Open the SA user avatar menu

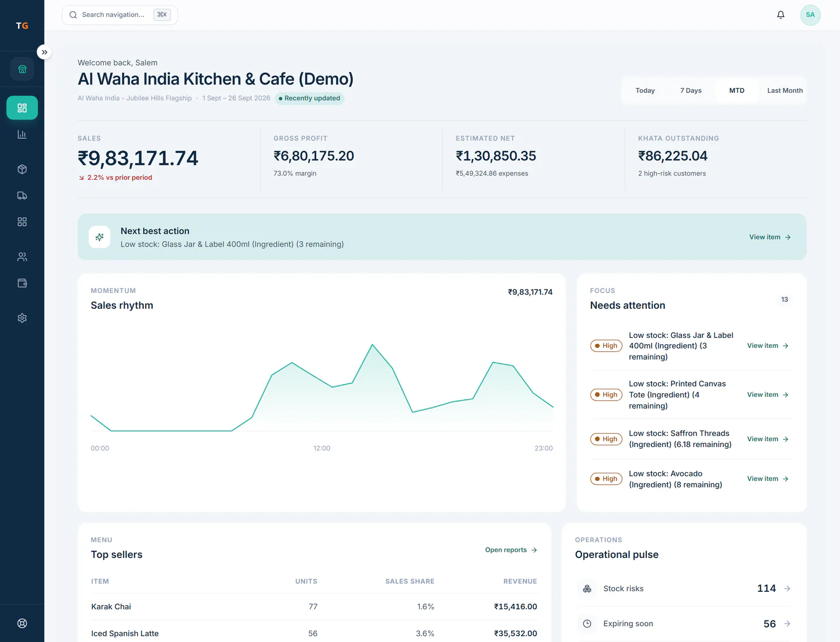pyautogui.click(x=810, y=15)
